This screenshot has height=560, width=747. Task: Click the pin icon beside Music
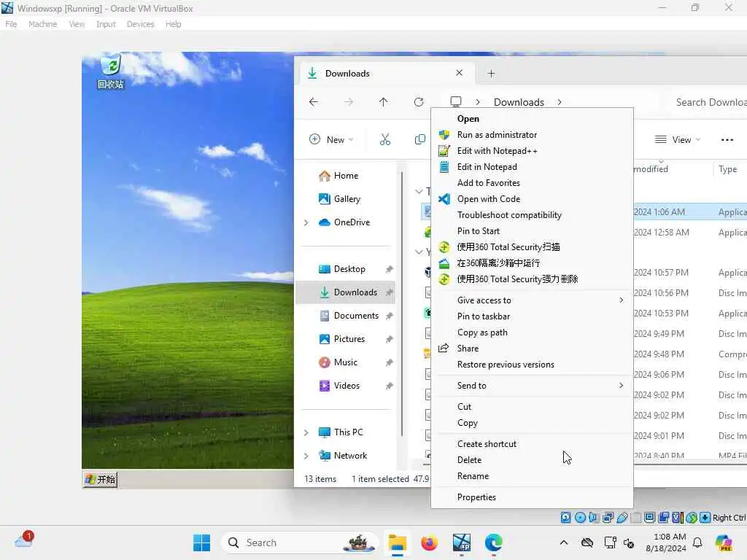coord(390,363)
